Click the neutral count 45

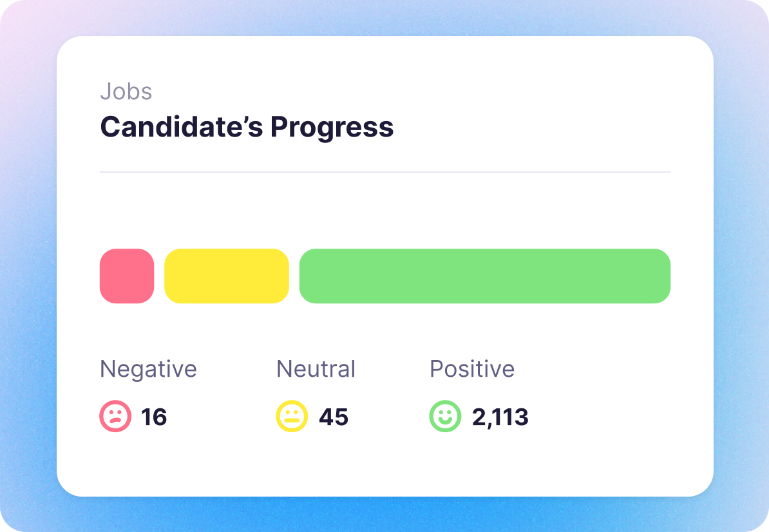click(334, 417)
